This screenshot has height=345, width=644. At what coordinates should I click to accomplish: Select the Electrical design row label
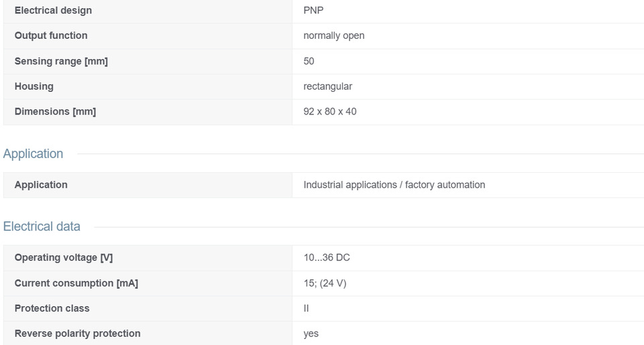[53, 10]
